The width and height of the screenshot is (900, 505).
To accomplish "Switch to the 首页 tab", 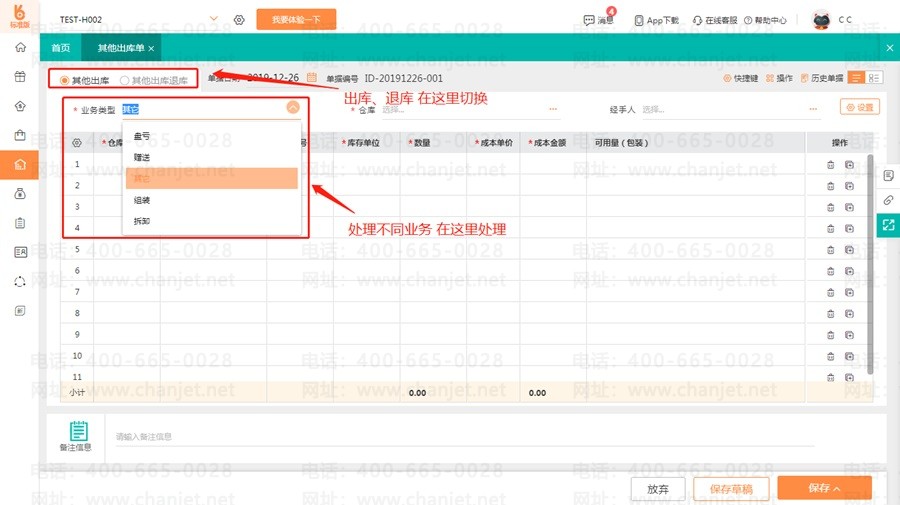I will click(60, 48).
